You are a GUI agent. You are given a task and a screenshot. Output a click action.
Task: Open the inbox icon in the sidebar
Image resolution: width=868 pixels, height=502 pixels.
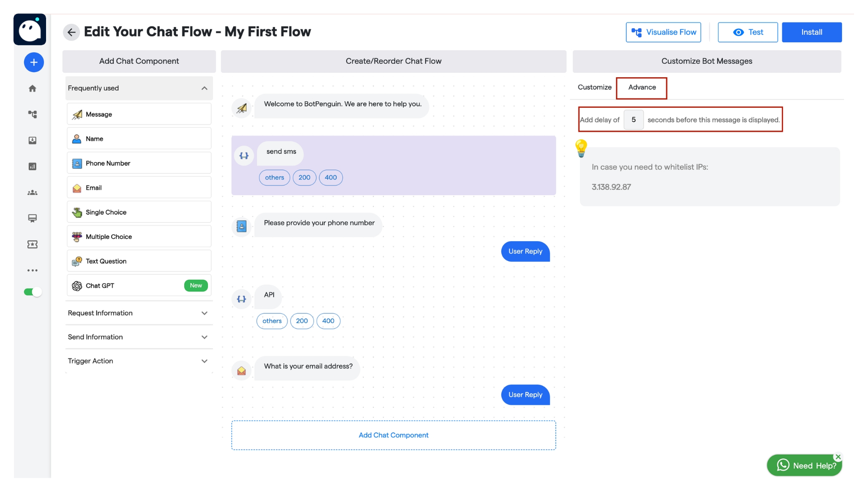coord(33,140)
